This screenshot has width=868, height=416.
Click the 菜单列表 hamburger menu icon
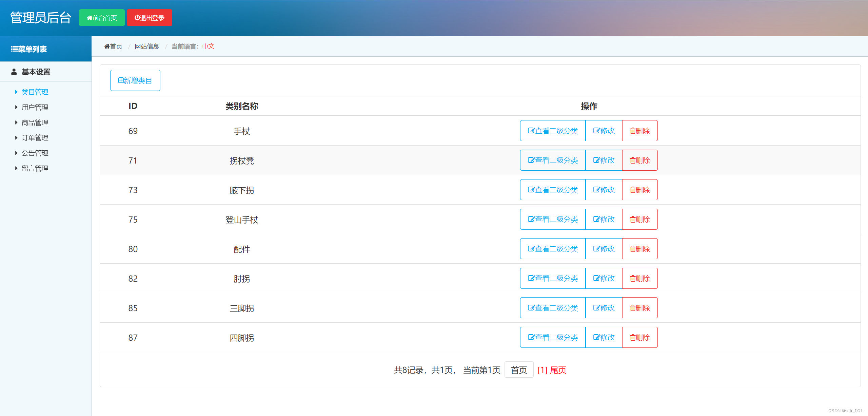pyautogui.click(x=14, y=49)
